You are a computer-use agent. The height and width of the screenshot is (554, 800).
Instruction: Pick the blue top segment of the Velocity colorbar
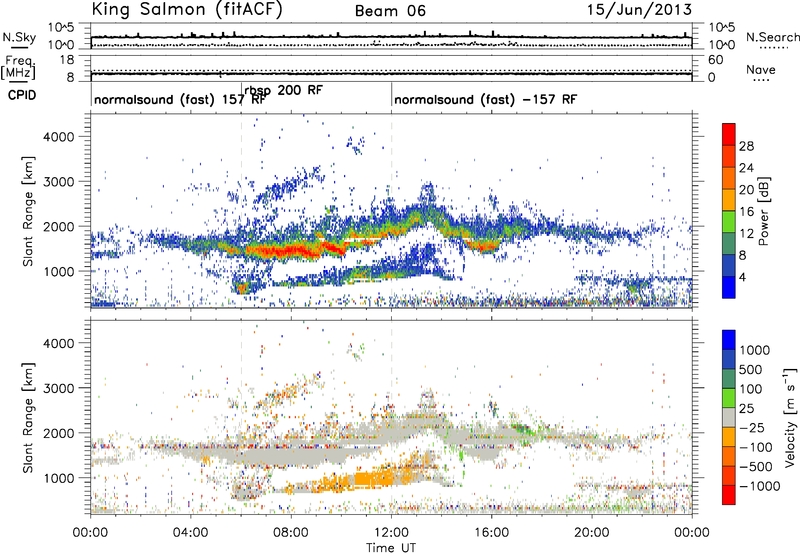coord(729,339)
